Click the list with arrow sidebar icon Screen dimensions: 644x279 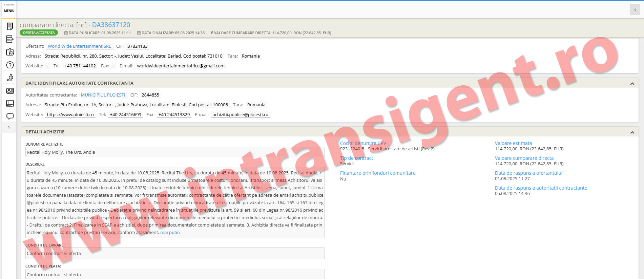pyautogui.click(x=10, y=39)
